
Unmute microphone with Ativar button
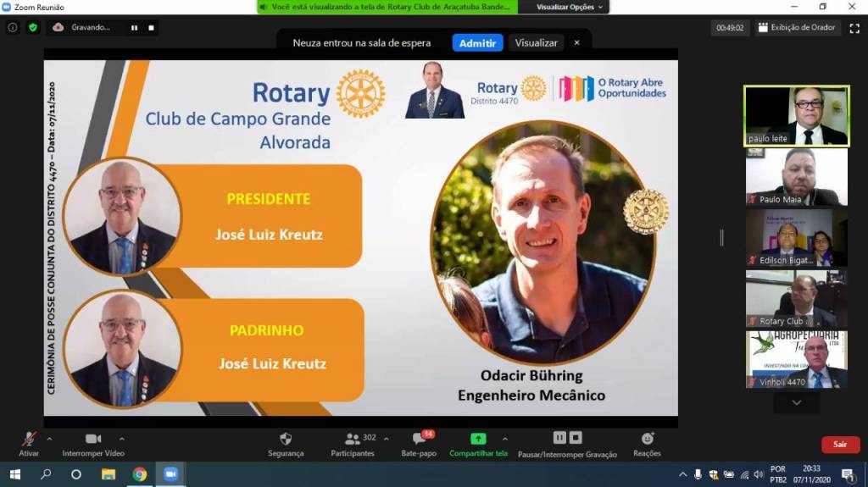[29, 443]
